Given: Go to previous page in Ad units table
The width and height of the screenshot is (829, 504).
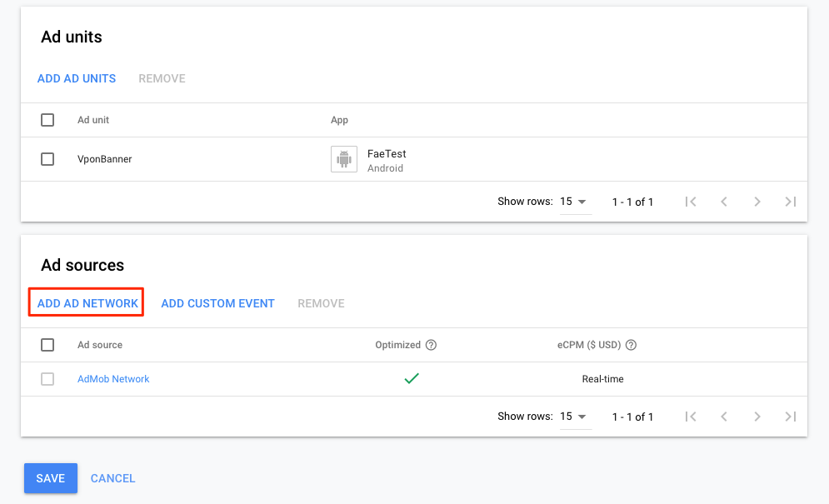Looking at the screenshot, I should click(x=724, y=202).
